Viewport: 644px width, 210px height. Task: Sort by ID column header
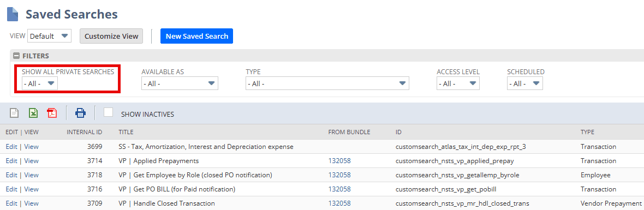398,132
